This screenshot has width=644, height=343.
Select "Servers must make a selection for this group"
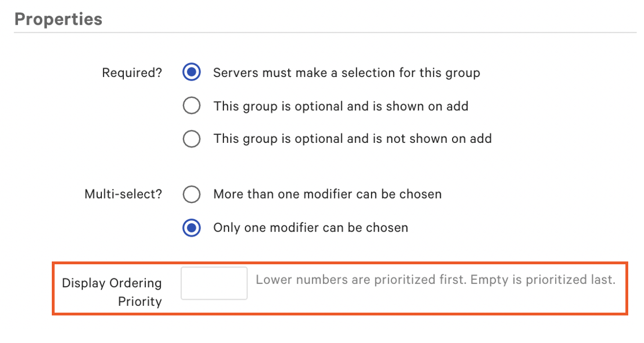click(x=191, y=73)
